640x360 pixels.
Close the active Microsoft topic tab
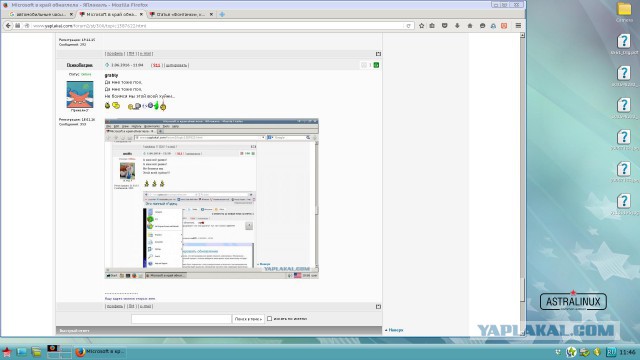pos(142,14)
